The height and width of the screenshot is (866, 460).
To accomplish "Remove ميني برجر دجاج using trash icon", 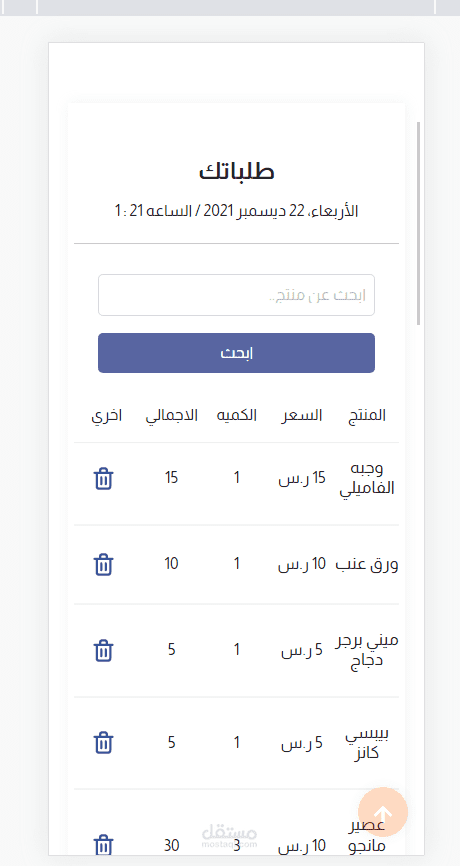I will tap(103, 651).
